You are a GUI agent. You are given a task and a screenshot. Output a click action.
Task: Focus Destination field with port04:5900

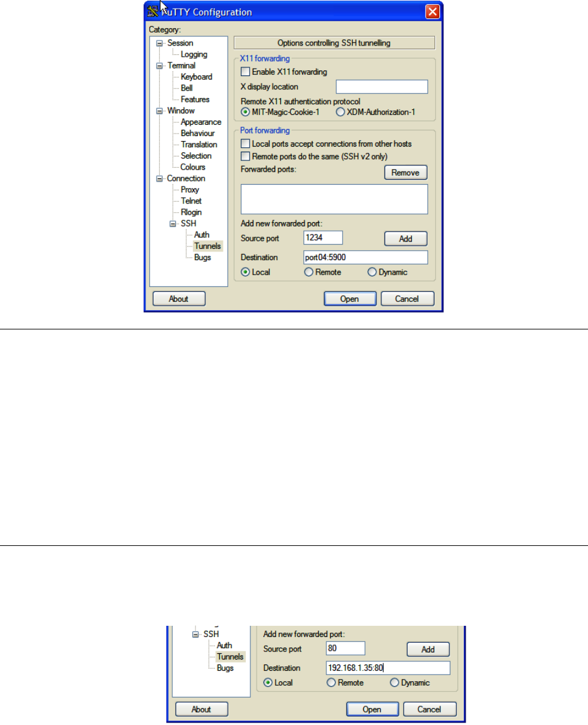pyautogui.click(x=366, y=258)
